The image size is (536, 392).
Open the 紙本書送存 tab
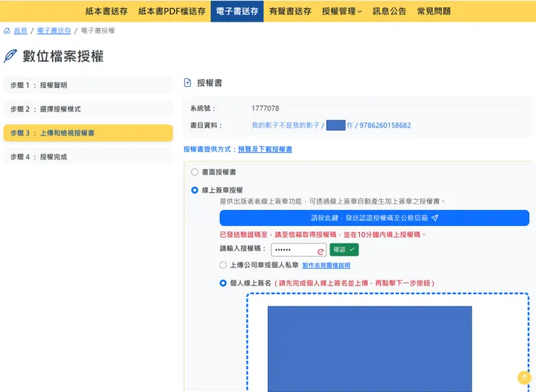pyautogui.click(x=106, y=12)
